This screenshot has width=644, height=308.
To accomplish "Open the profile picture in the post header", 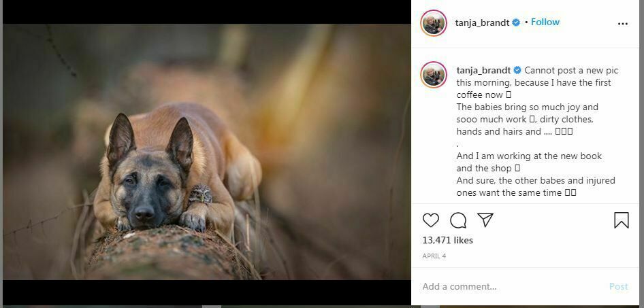I will [x=434, y=23].
